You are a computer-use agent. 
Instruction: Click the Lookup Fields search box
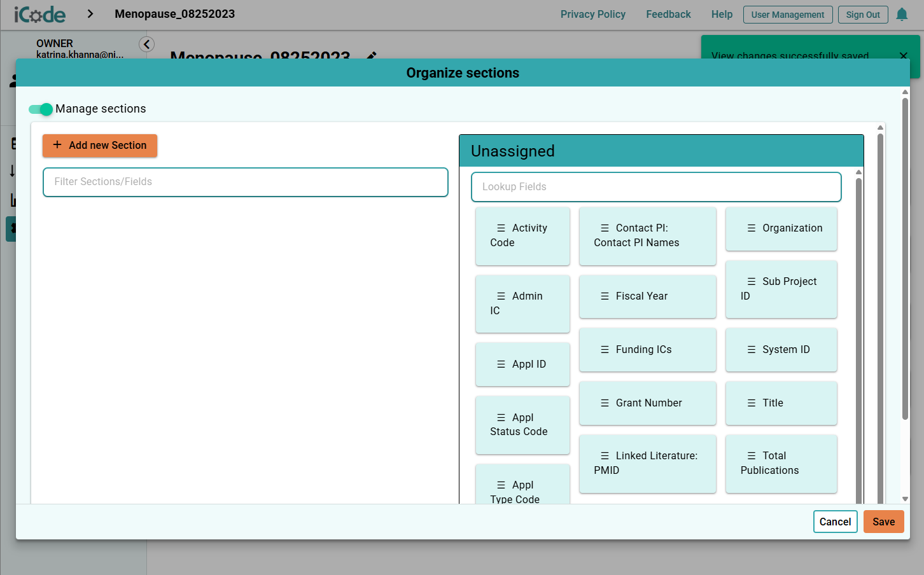click(x=656, y=187)
